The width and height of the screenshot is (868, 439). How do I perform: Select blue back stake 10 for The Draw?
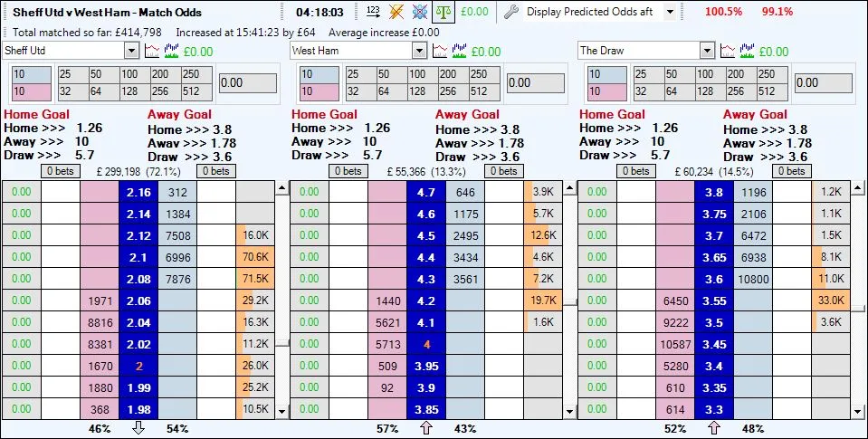(606, 75)
